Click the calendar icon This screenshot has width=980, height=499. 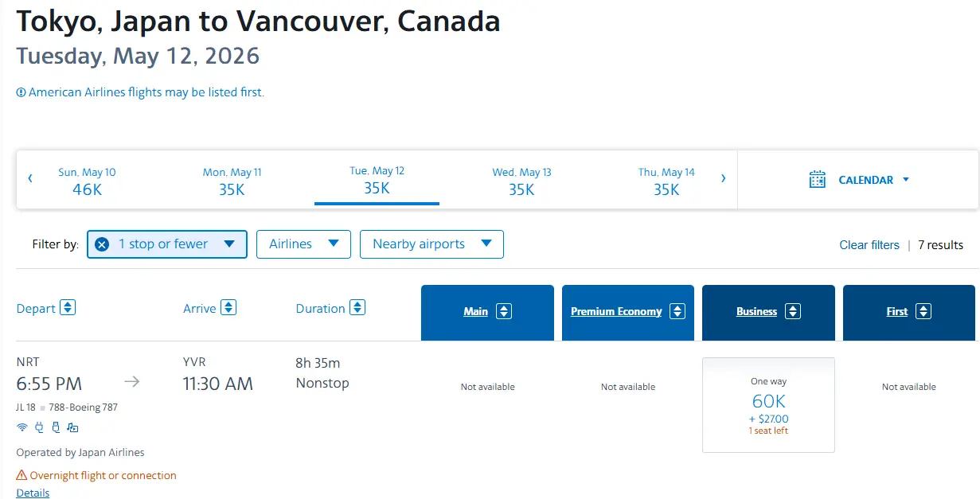click(817, 180)
